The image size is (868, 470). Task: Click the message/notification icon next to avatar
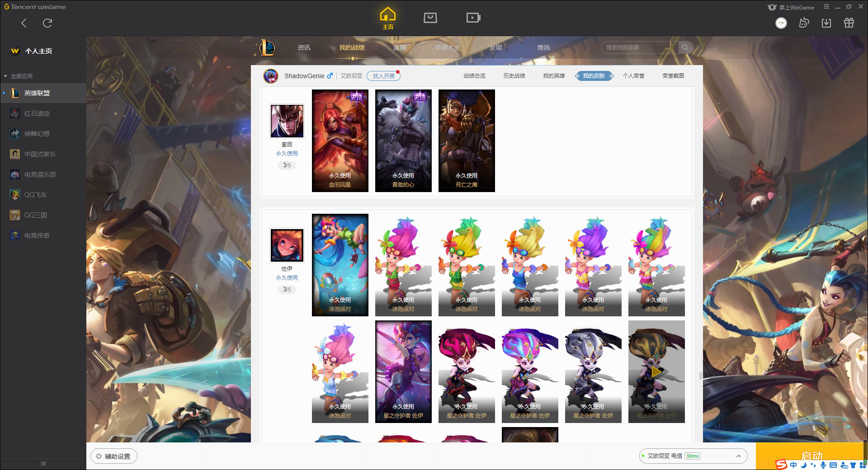point(804,23)
